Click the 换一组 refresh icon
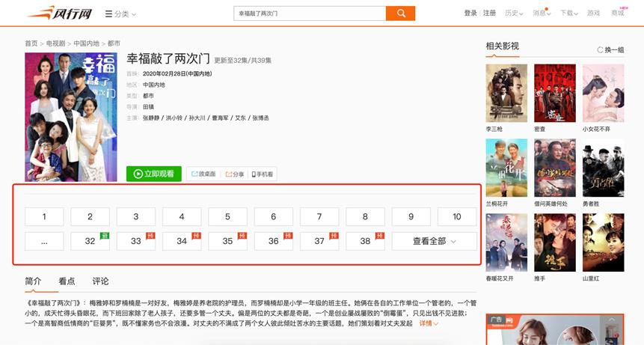 pos(600,50)
